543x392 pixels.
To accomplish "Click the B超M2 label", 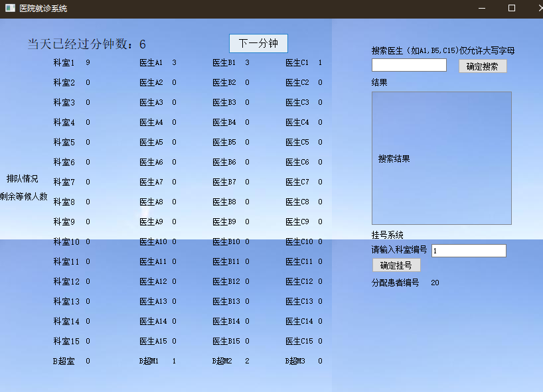I will [222, 361].
